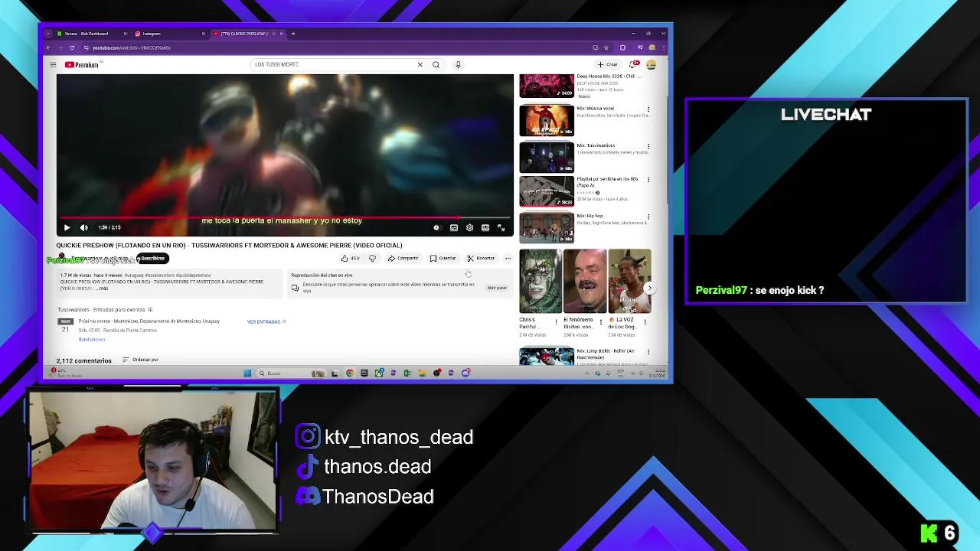This screenshot has height=551, width=980.
Task: Switch to theater mode view
Action: click(485, 227)
